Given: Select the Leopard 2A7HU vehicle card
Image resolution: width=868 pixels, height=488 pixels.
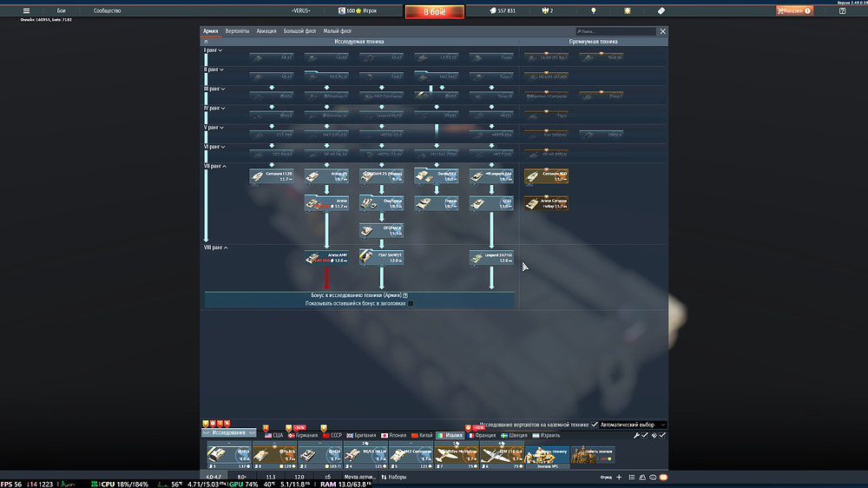Looking at the screenshot, I should [491, 258].
